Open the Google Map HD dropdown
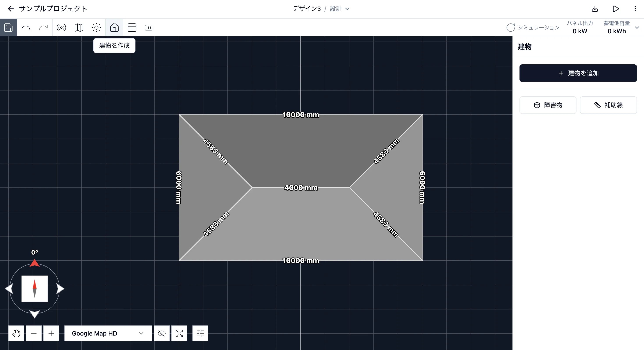The image size is (644, 350). coord(108,333)
